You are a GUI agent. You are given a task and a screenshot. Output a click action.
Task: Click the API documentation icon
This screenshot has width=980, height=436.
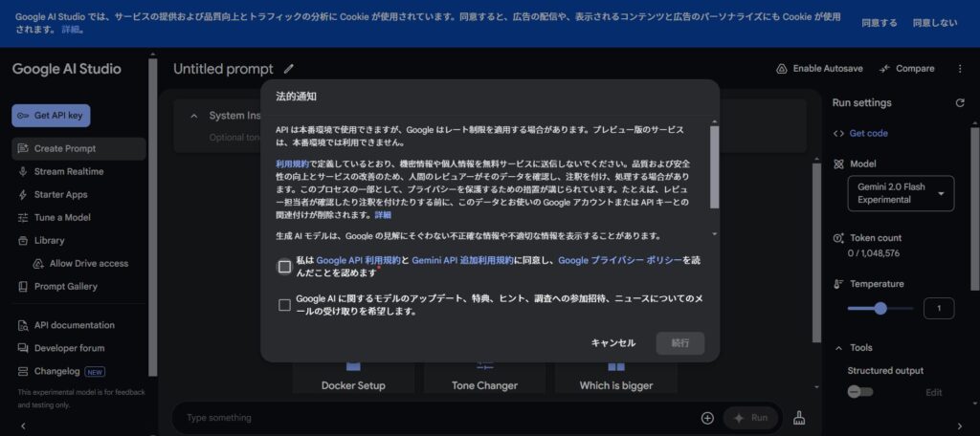23,325
